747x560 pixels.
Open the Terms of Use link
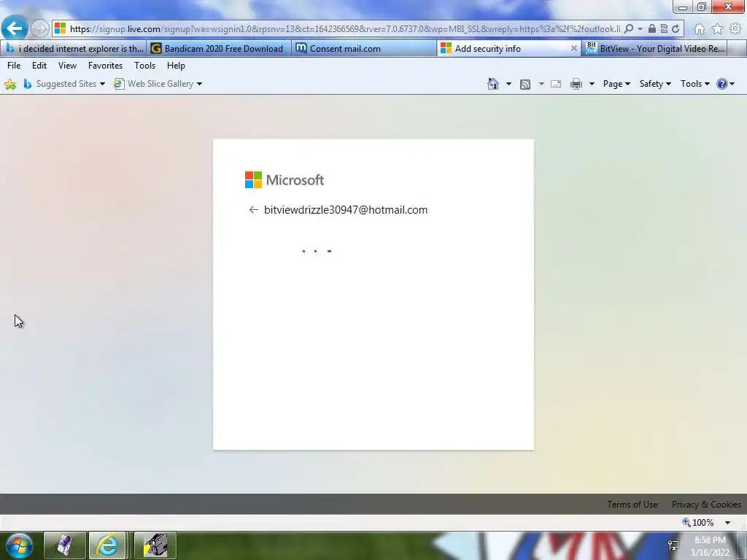pyautogui.click(x=632, y=505)
